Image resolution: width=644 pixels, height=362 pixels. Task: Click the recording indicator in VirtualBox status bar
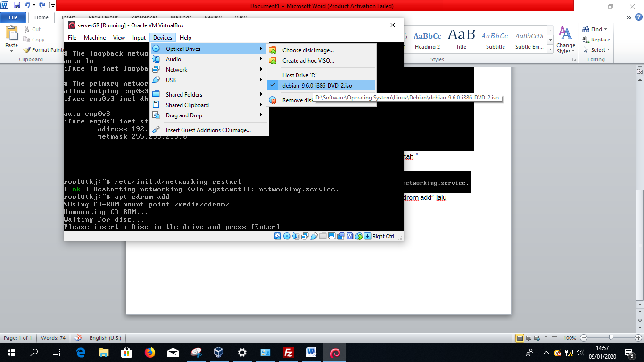(340, 236)
